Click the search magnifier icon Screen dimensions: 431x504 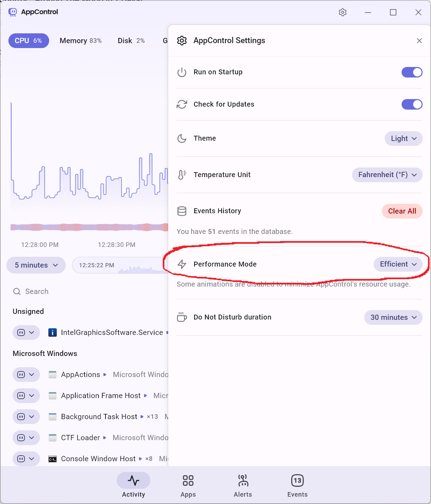16,291
